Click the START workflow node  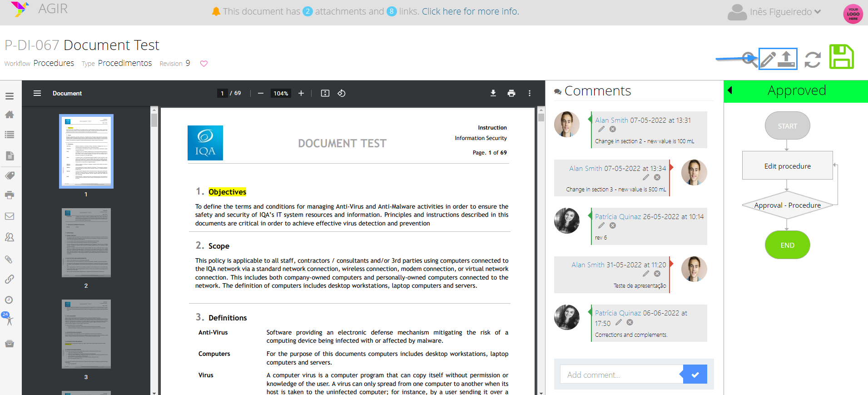(x=788, y=126)
